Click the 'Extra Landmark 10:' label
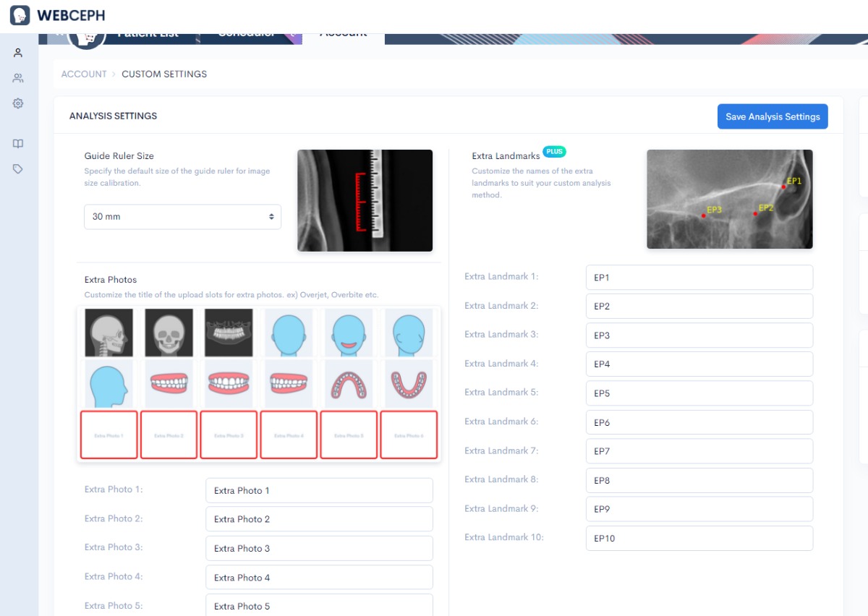 point(504,536)
